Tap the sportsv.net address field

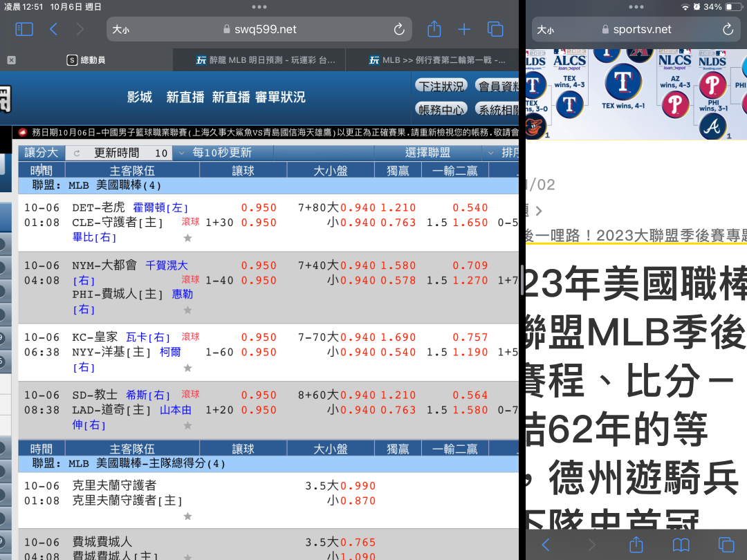point(636,30)
